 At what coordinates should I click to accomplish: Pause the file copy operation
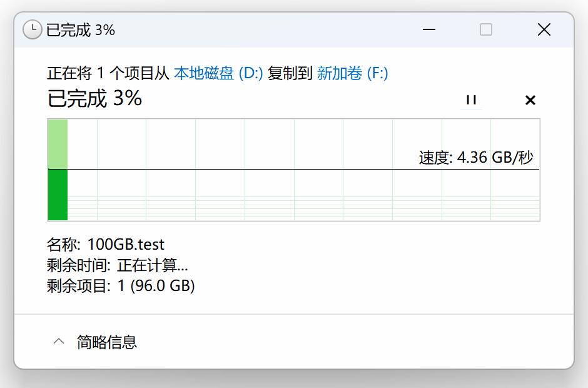(471, 100)
